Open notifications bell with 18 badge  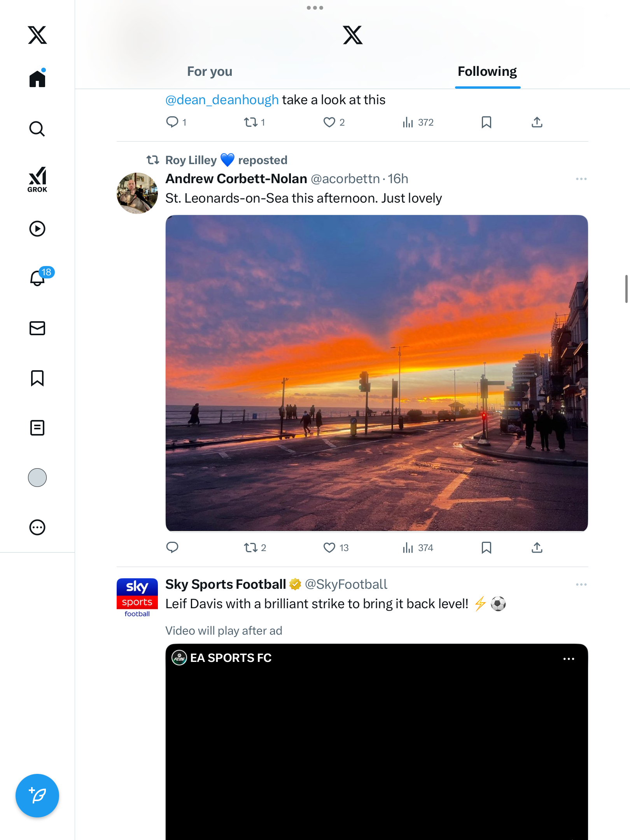point(38,278)
